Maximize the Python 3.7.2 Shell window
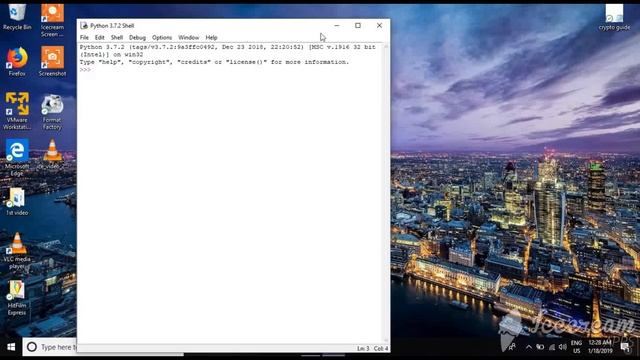The width and height of the screenshot is (640, 360). point(358,26)
